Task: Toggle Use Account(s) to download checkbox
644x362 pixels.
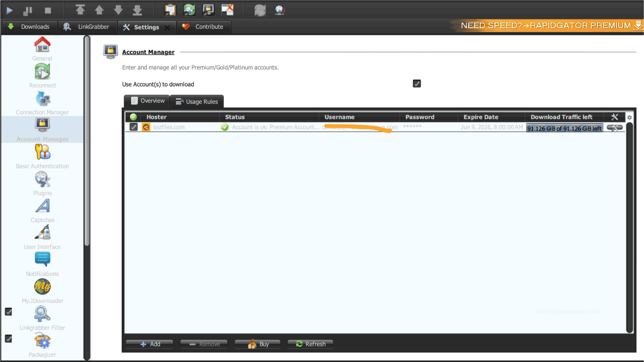Action: tap(417, 84)
